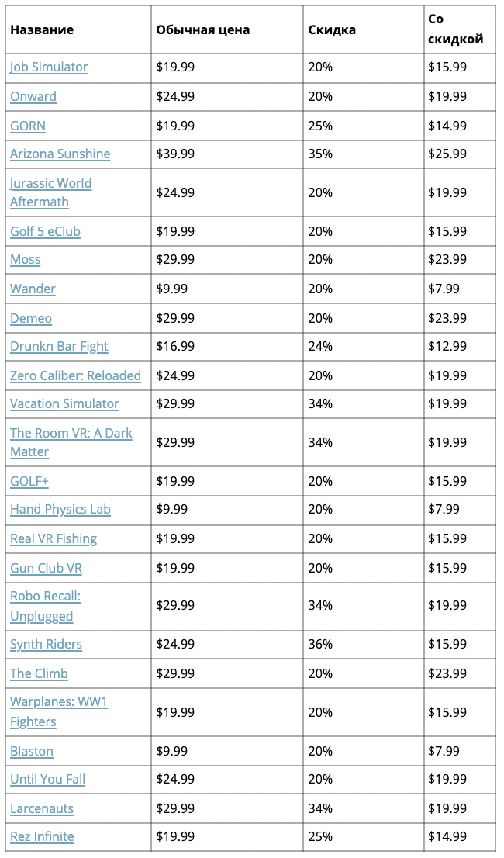Open The Room VR: A Dark Matter

71,433
